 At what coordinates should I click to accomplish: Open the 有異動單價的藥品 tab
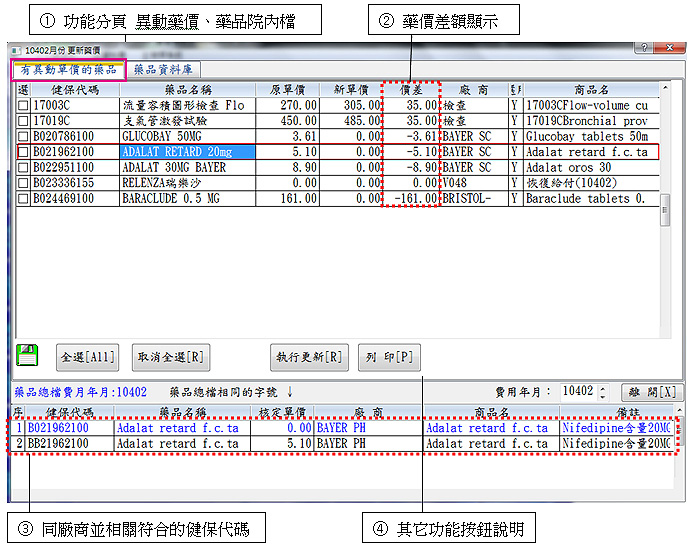click(67, 70)
